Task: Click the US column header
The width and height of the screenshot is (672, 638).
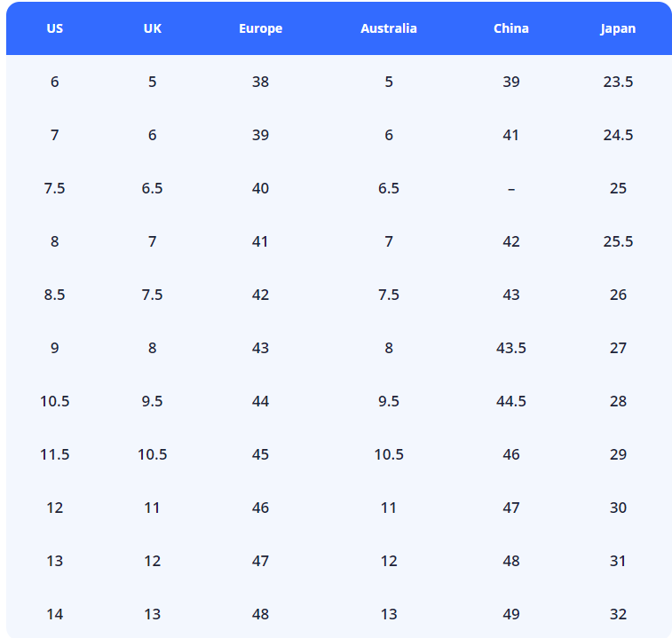Action: click(55, 28)
